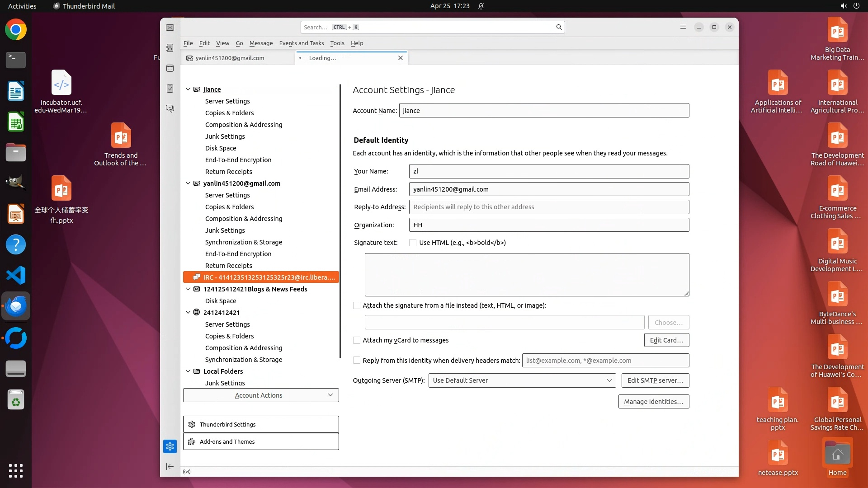Open the Chat space icon
The width and height of the screenshot is (868, 488).
click(x=170, y=109)
